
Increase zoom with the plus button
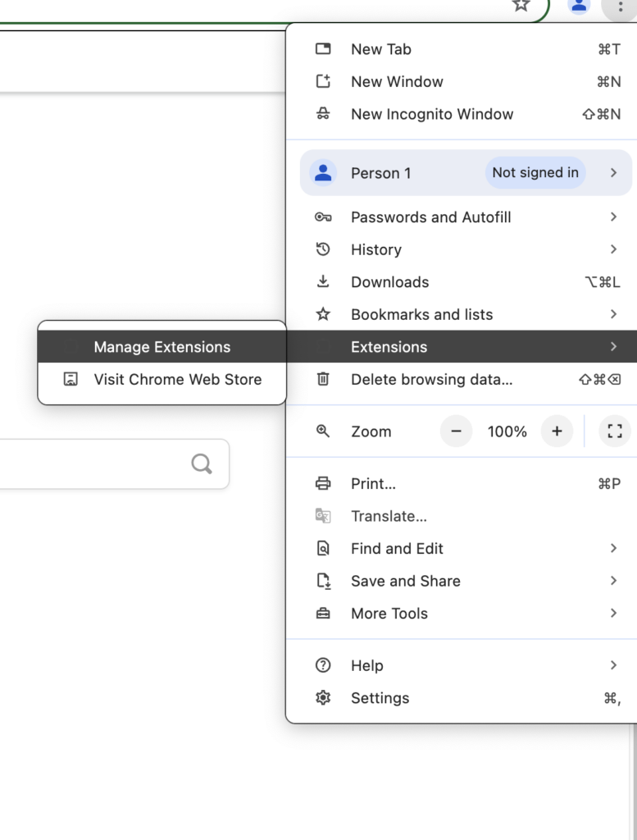tap(557, 431)
